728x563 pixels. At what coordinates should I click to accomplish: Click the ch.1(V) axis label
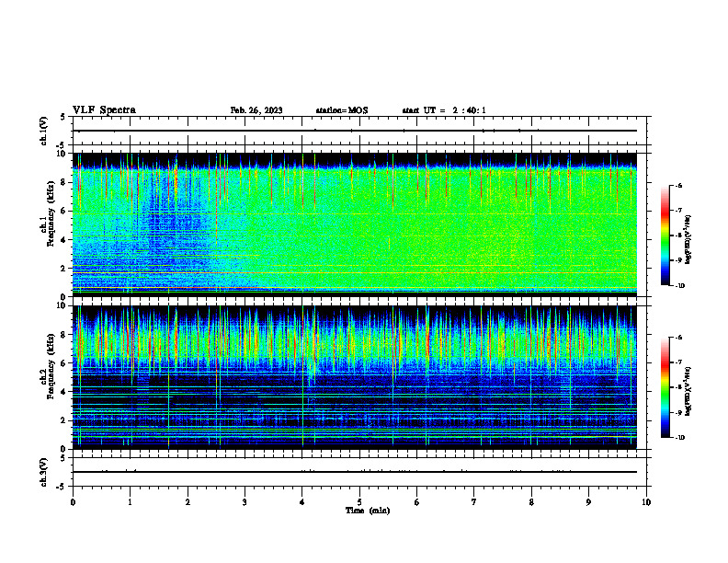click(44, 131)
